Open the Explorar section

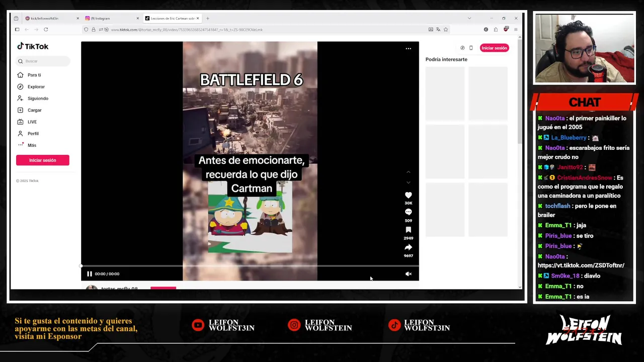(x=31, y=86)
